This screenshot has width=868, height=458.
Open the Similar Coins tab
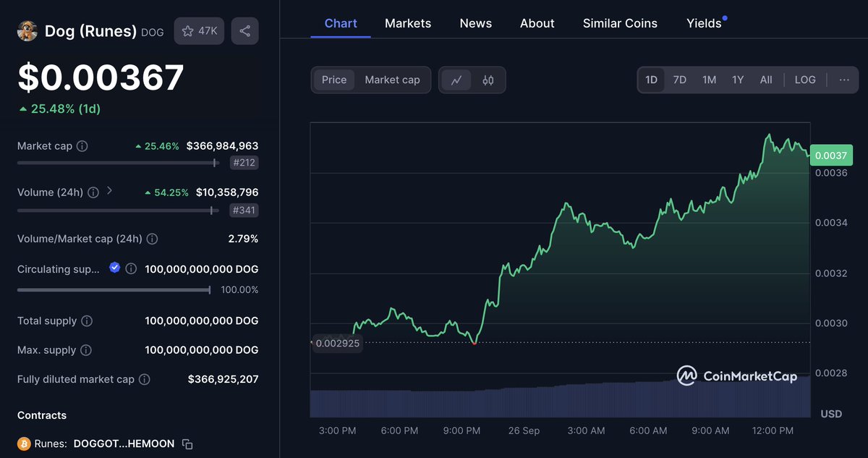tap(620, 22)
